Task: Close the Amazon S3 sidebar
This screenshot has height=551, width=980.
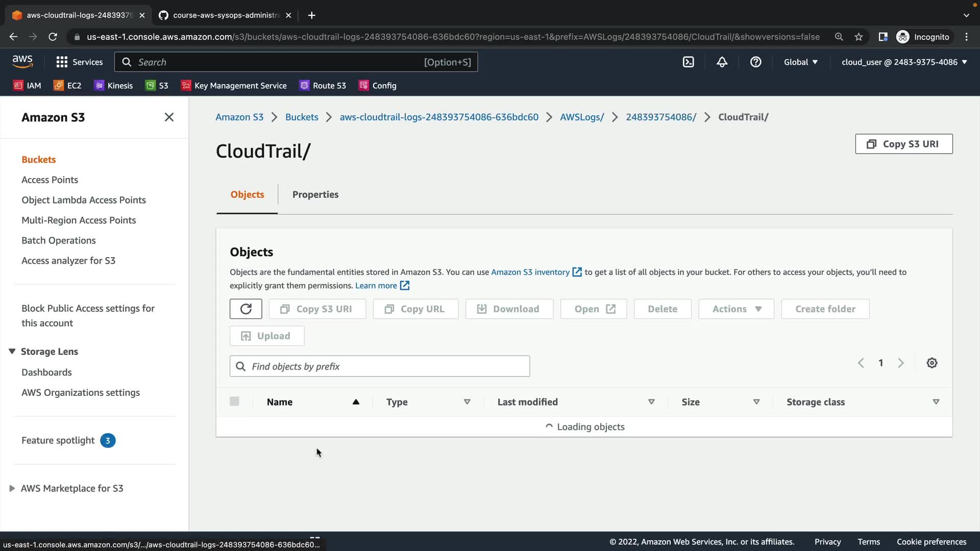Action: pos(169,117)
